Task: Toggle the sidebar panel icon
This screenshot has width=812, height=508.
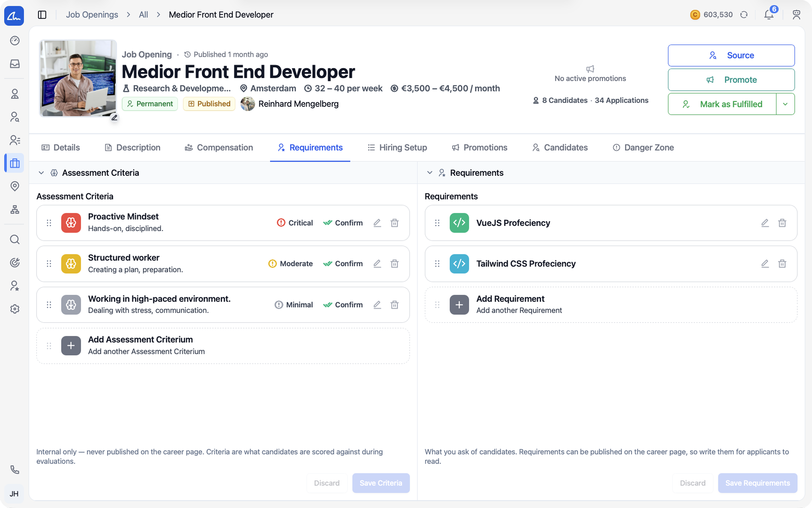Action: click(42, 15)
